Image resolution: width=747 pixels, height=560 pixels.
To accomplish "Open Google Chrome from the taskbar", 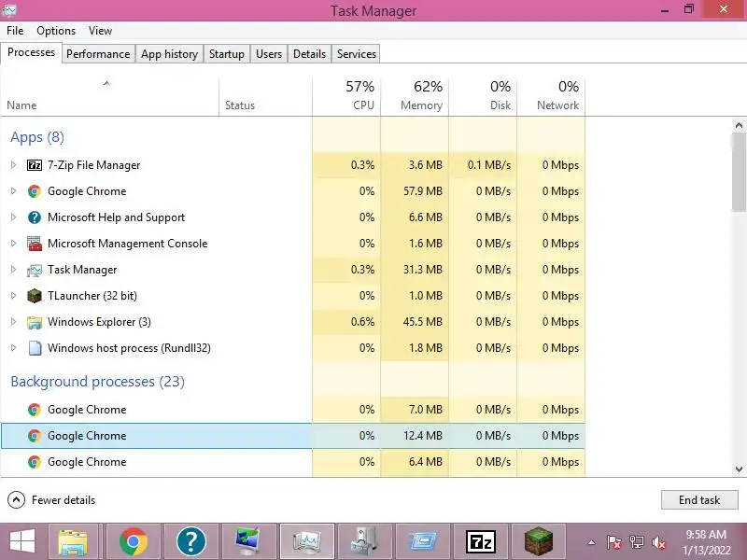I will click(x=134, y=541).
